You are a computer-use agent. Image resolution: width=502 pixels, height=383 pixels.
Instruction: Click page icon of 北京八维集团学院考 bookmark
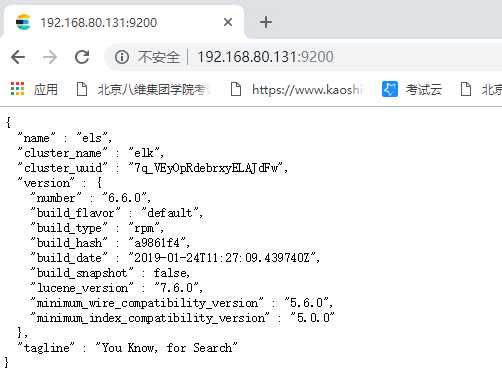point(82,89)
